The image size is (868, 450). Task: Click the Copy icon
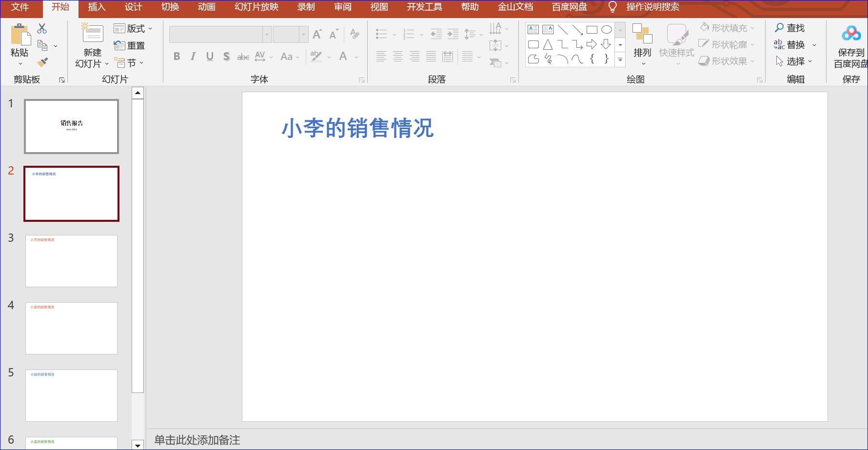click(x=42, y=45)
